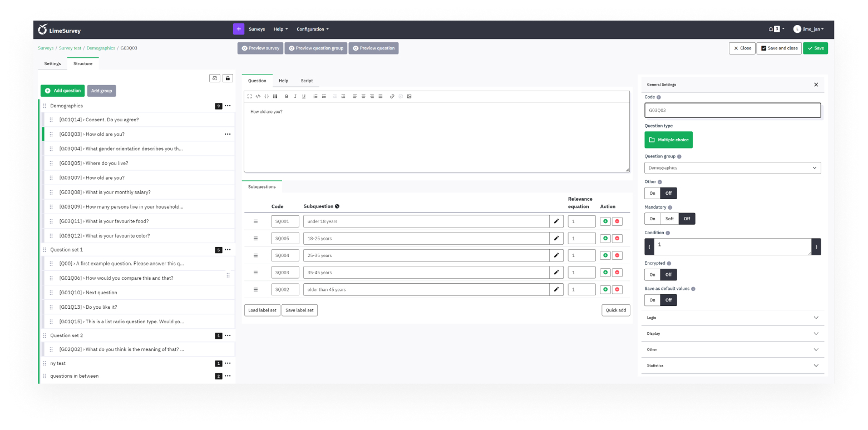Click the unlock icon above the question list

(x=228, y=78)
